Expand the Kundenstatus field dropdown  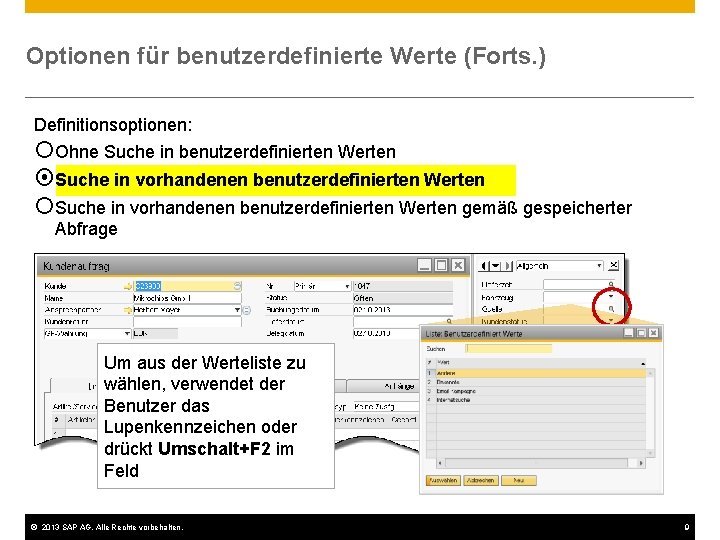(611, 320)
